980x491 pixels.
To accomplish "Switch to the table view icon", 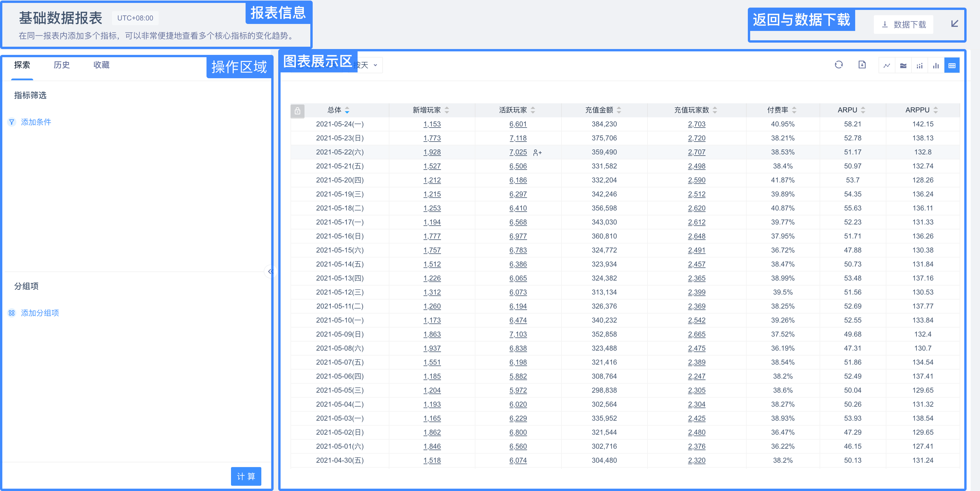I will coord(952,65).
